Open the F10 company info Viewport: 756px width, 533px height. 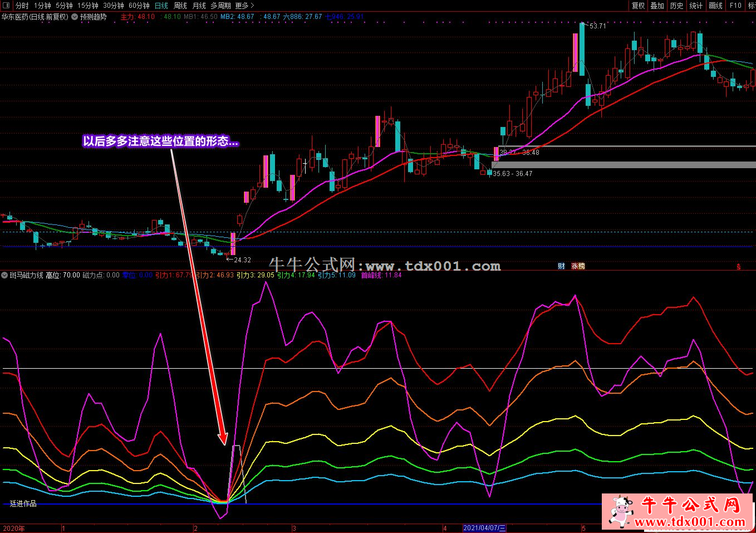click(x=735, y=6)
